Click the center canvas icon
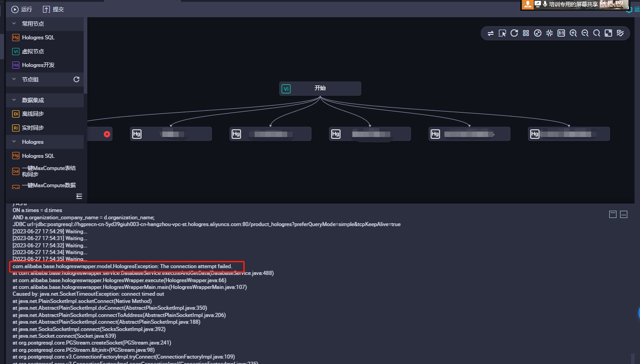Screen dimensions: 640x364 (x=550, y=33)
